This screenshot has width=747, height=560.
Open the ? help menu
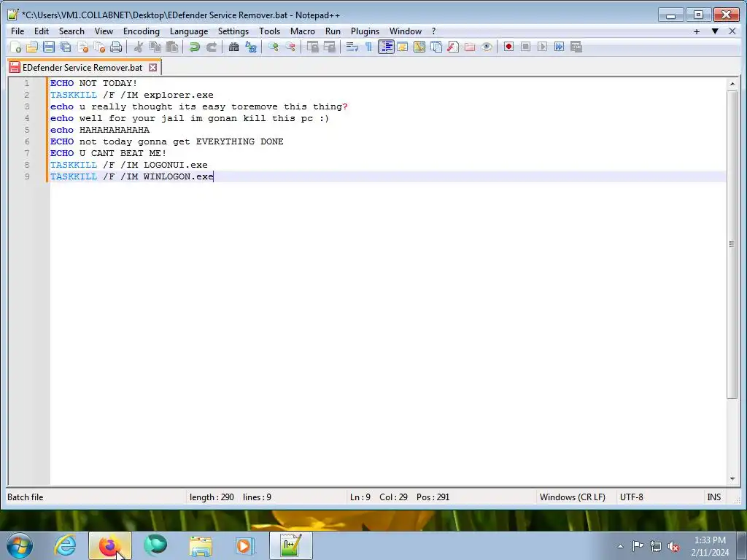[433, 31]
